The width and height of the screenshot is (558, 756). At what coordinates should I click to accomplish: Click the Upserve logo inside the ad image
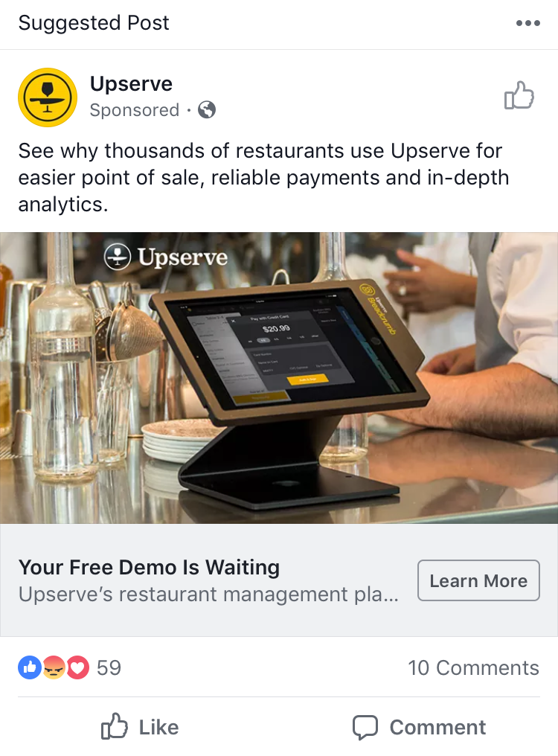pos(165,257)
